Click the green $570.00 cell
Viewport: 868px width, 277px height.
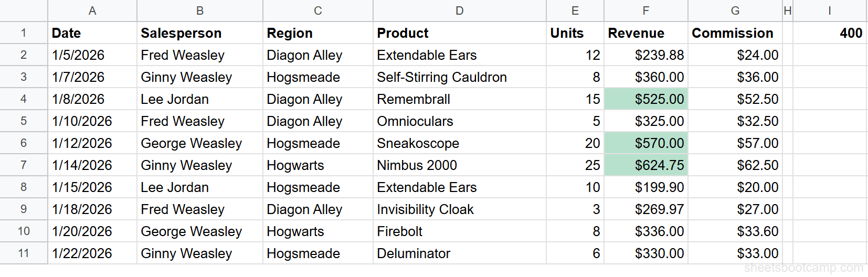tap(646, 143)
